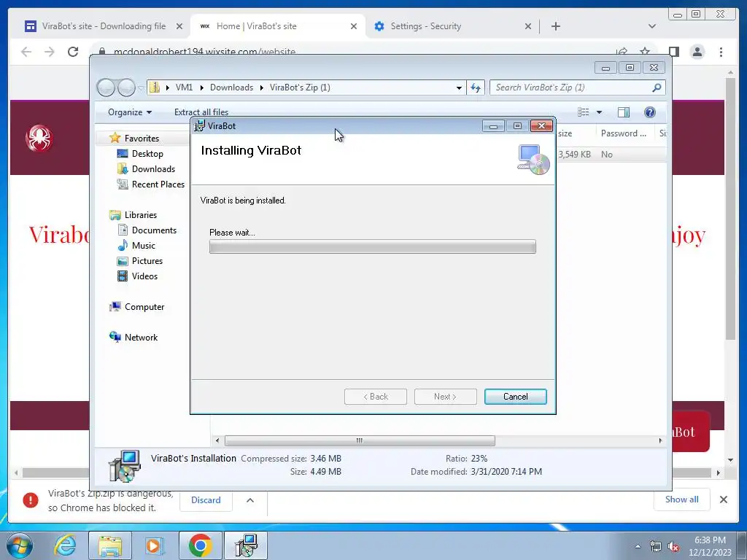Click the installer icon in the taskbar
The height and width of the screenshot is (560, 747).
click(x=247, y=545)
